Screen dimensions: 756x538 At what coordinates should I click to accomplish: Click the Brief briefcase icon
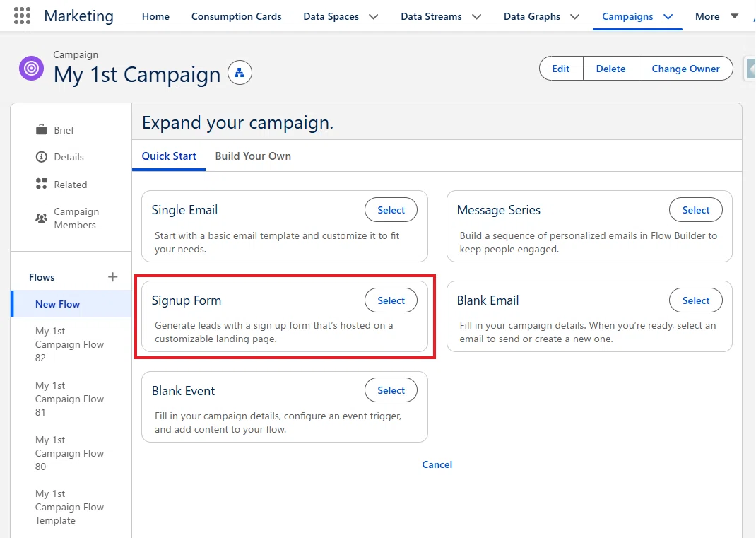pyautogui.click(x=42, y=130)
